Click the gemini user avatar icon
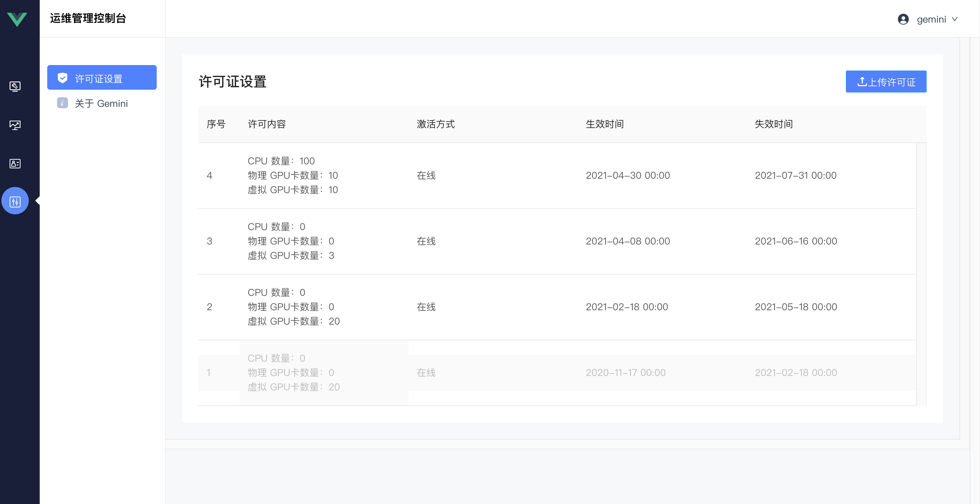The image size is (980, 504). coord(903,19)
